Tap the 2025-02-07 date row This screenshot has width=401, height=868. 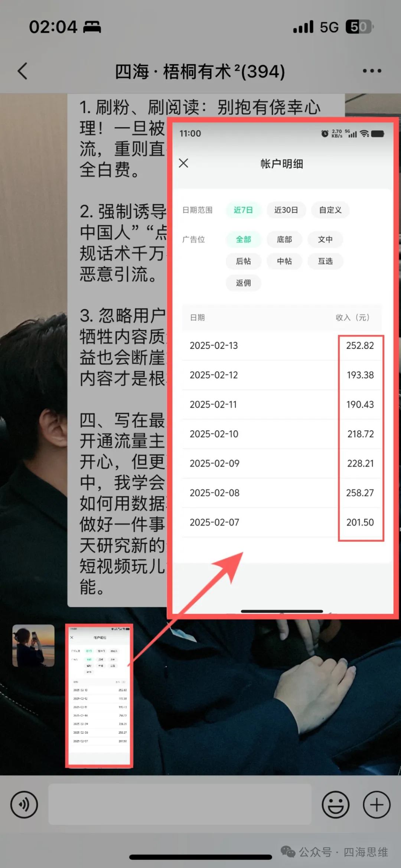282,522
